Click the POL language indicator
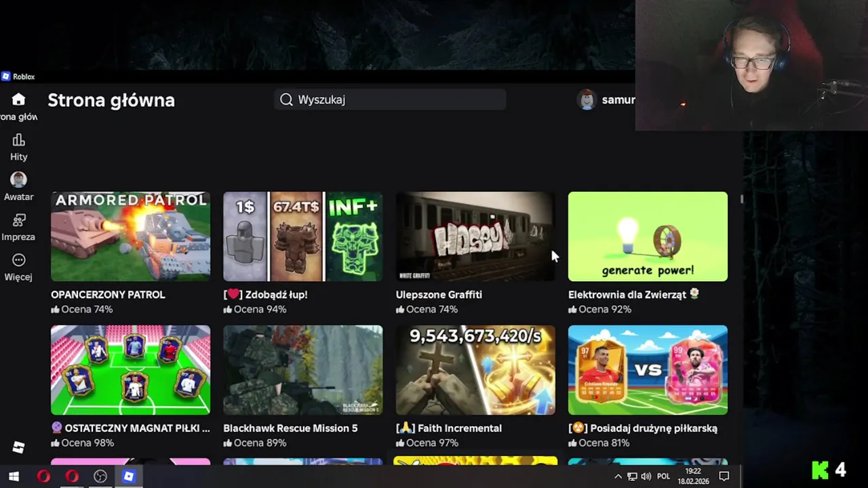This screenshot has width=868, height=488. click(x=664, y=476)
